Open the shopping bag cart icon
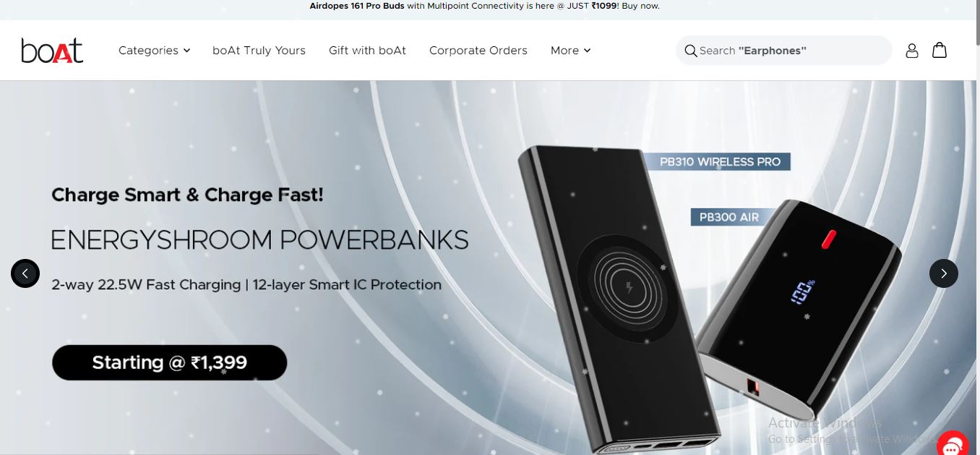The width and height of the screenshot is (980, 455). [x=940, y=50]
